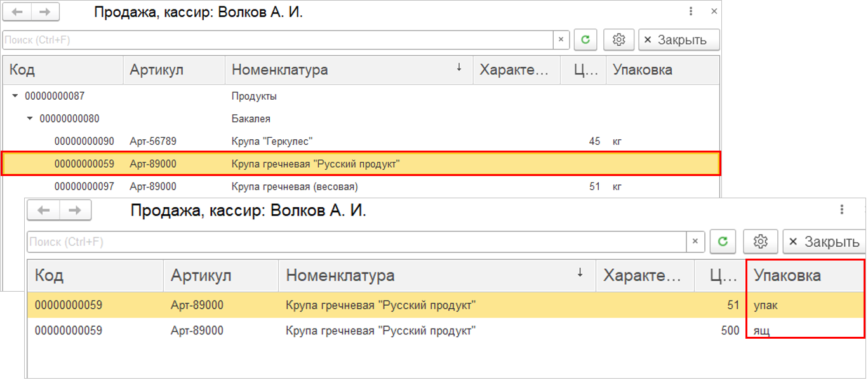Open the gear settings in the upper window

point(618,39)
